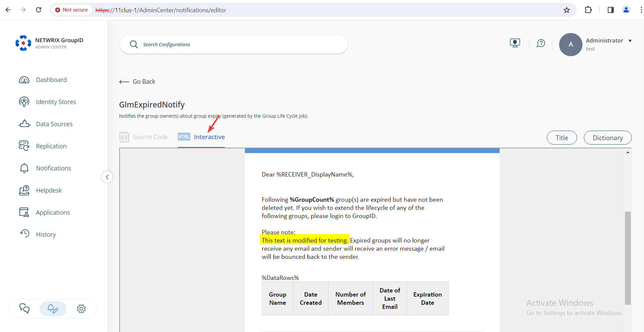View the History section

[46, 234]
